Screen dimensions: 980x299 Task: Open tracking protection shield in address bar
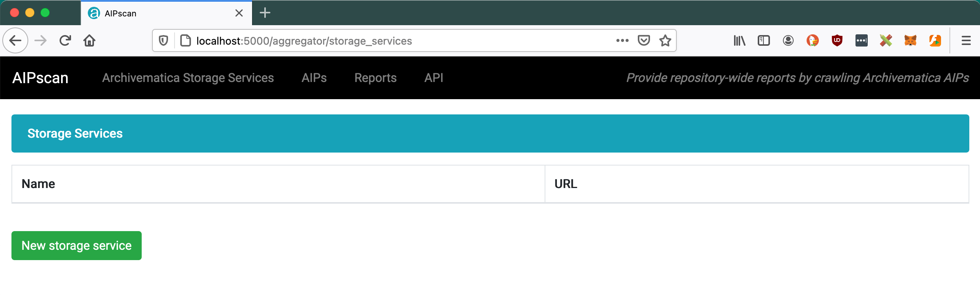163,40
